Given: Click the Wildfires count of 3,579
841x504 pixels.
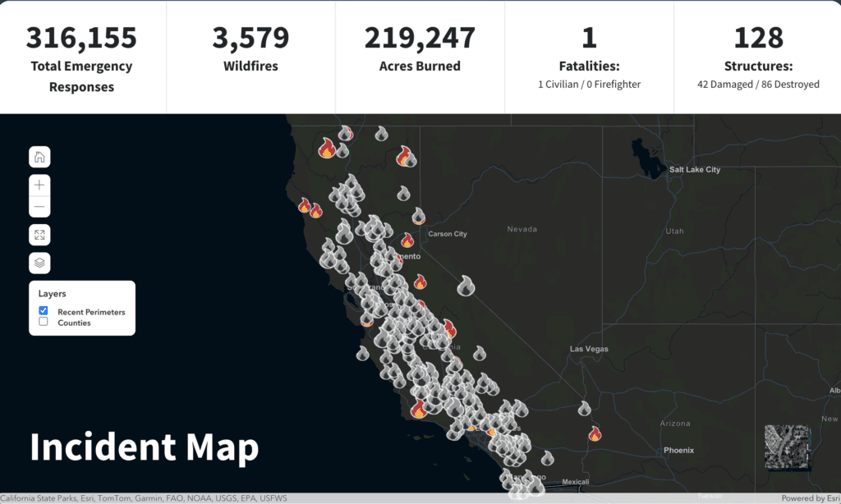Looking at the screenshot, I should tap(250, 39).
